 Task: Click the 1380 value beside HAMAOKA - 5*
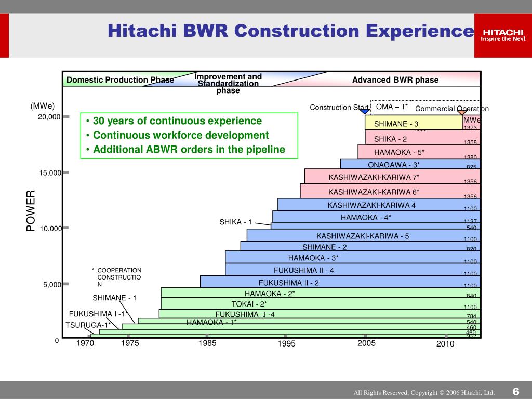tap(470, 157)
